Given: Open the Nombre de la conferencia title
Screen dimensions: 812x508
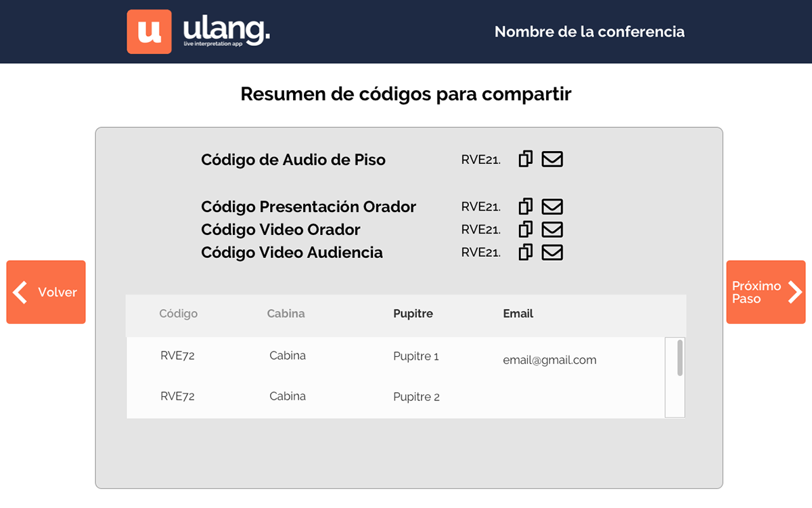Looking at the screenshot, I should tap(589, 31).
